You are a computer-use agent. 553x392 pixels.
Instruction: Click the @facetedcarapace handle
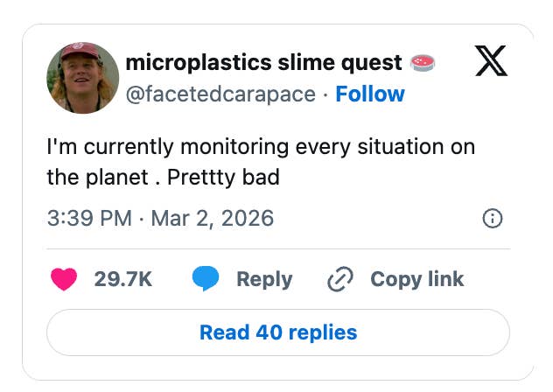220,94
